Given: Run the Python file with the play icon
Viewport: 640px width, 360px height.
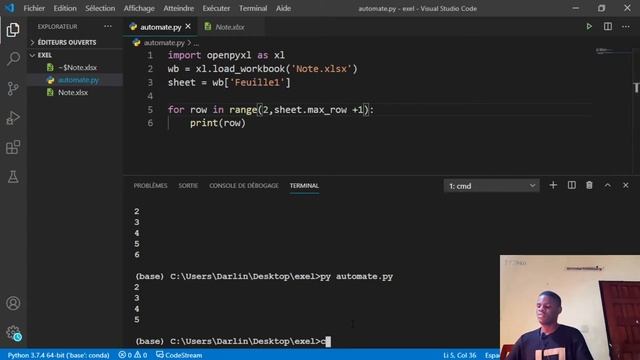Looking at the screenshot, I should pos(589,27).
